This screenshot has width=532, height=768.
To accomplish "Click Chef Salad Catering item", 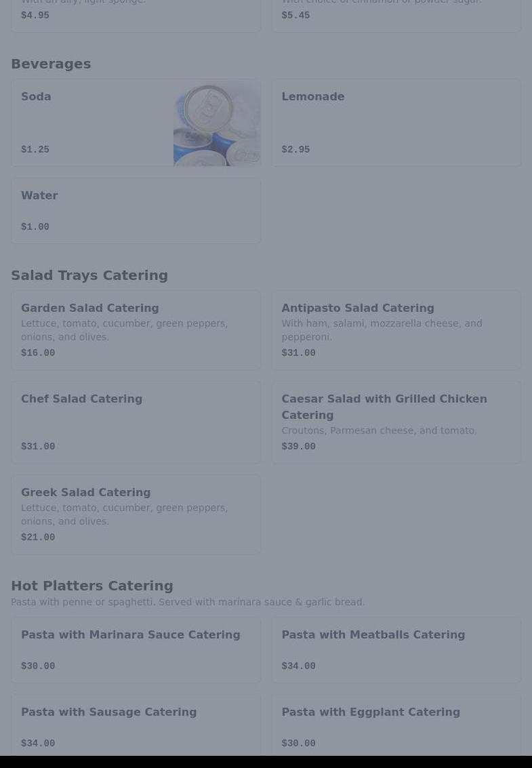I will click(136, 422).
